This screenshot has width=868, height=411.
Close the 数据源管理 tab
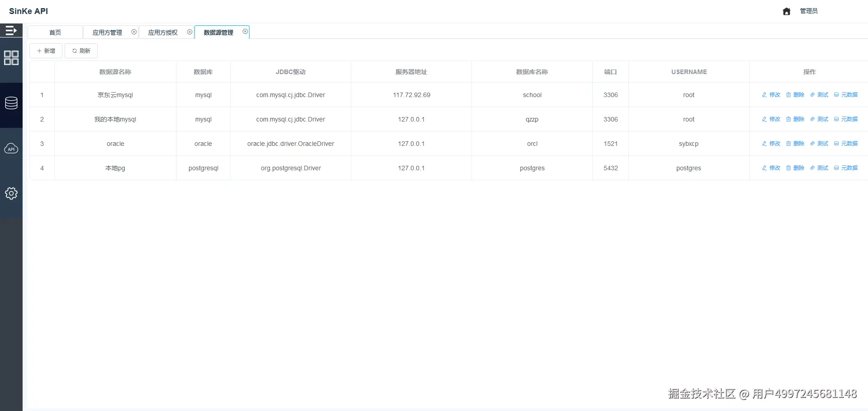tap(245, 32)
